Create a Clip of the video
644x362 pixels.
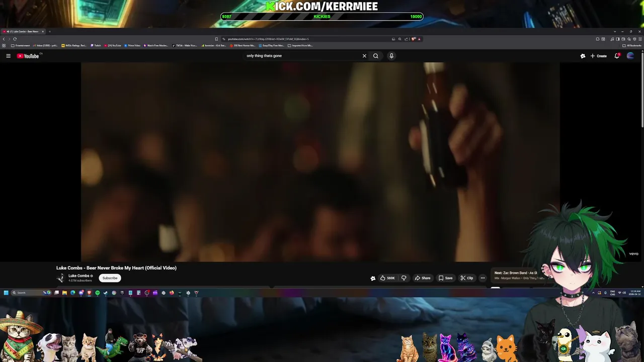(467, 278)
